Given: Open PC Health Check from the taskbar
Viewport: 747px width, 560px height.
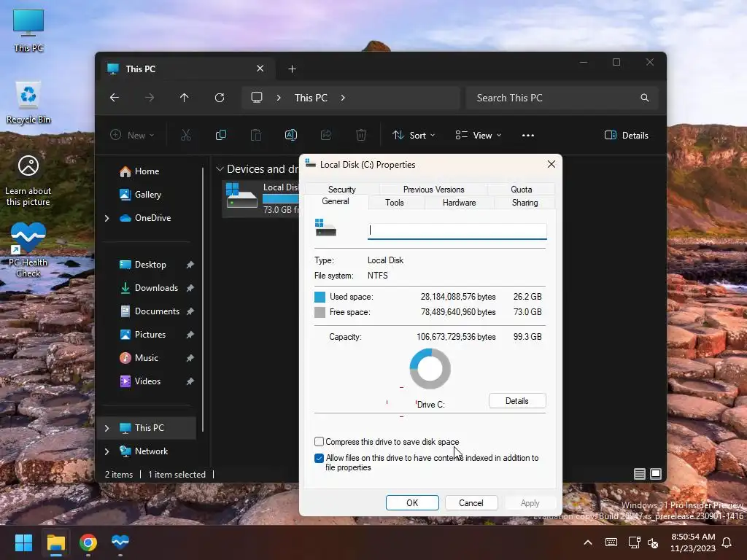Looking at the screenshot, I should click(x=120, y=542).
